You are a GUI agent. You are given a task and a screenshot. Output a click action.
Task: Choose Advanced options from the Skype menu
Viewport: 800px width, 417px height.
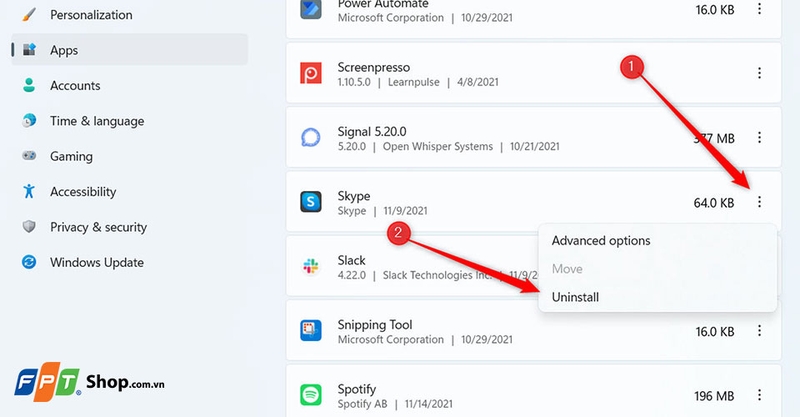658,240
